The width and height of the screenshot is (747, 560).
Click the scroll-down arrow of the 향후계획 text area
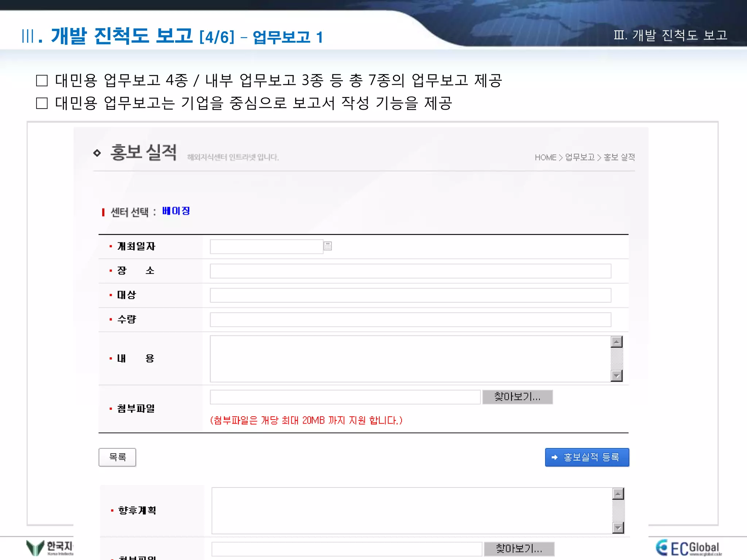coord(618,527)
